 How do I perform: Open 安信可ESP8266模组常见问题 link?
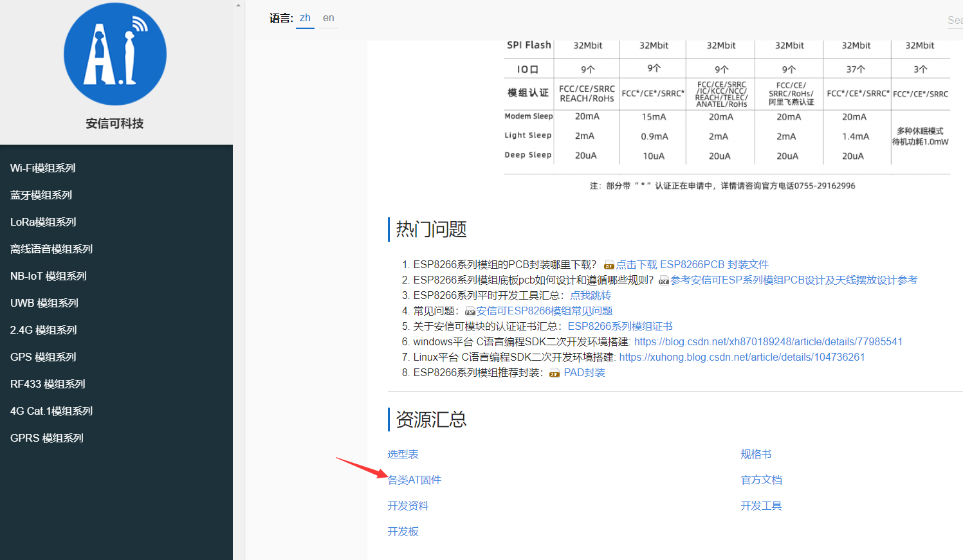(544, 311)
